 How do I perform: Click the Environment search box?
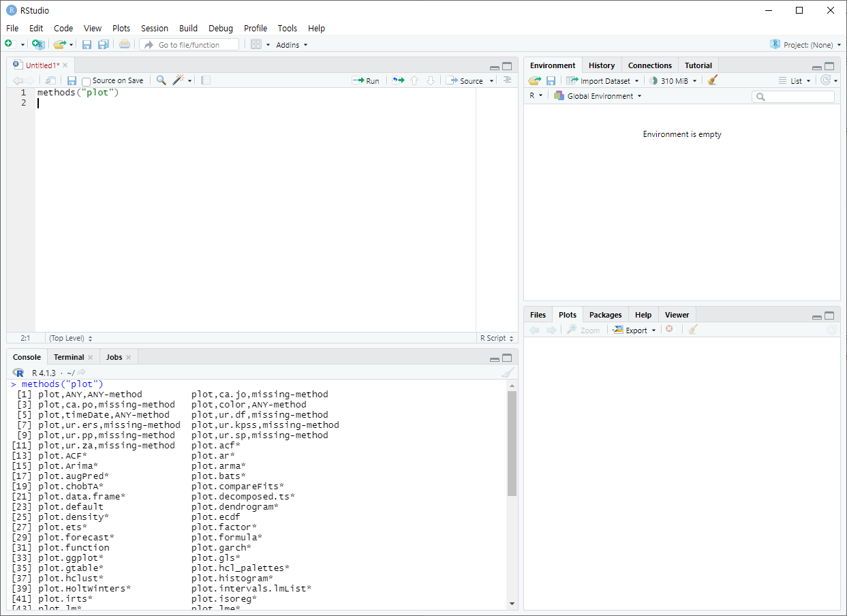(793, 97)
